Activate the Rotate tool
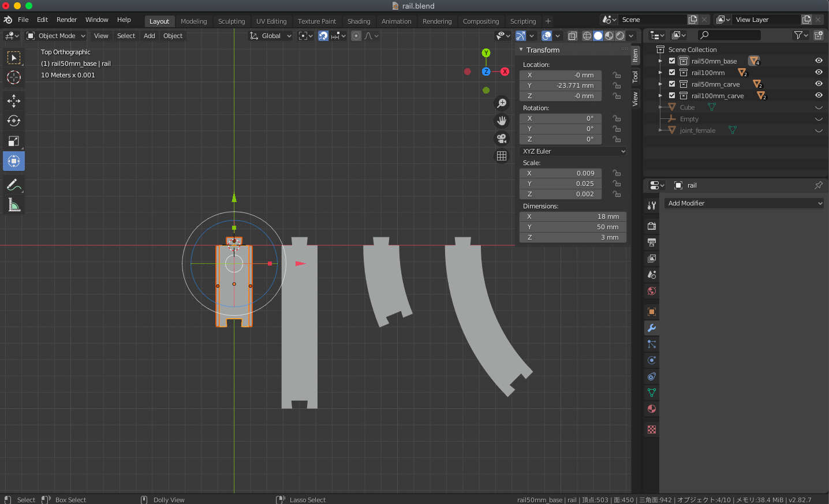This screenshot has width=829, height=504. [x=13, y=121]
